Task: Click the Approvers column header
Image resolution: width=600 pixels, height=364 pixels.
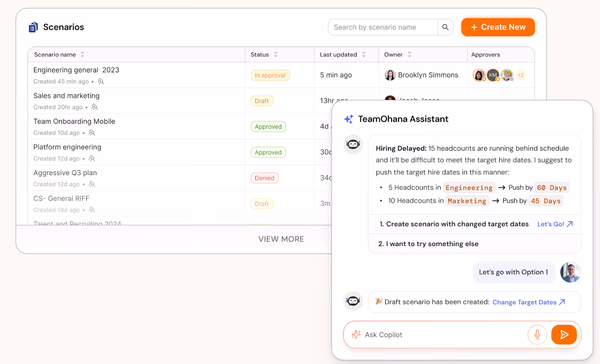Action: (486, 55)
